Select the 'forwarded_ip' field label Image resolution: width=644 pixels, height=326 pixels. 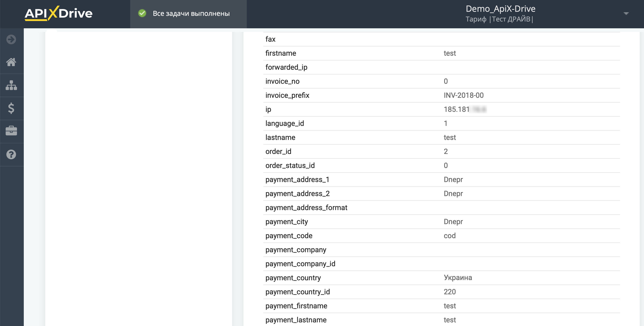pyautogui.click(x=286, y=67)
